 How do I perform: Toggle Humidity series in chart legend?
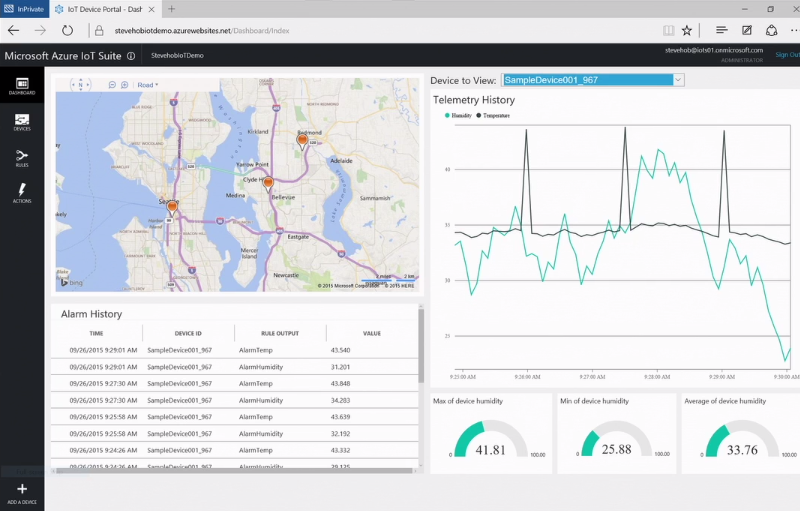click(x=458, y=116)
